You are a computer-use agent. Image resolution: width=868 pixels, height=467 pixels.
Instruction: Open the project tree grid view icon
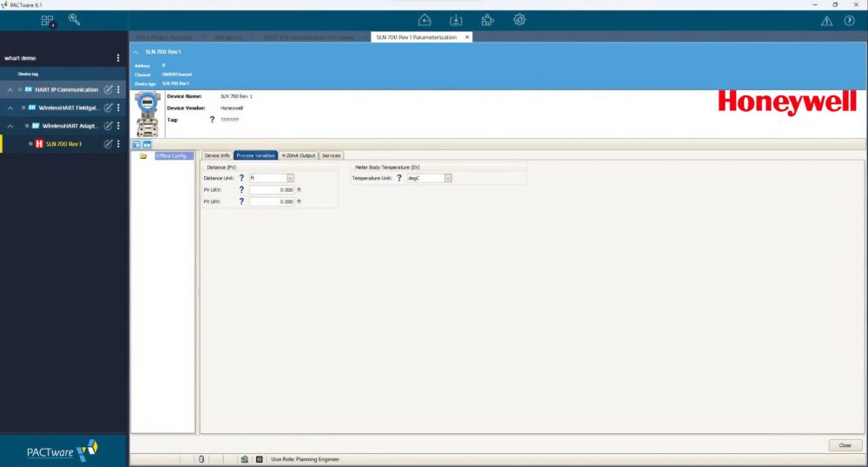click(48, 21)
